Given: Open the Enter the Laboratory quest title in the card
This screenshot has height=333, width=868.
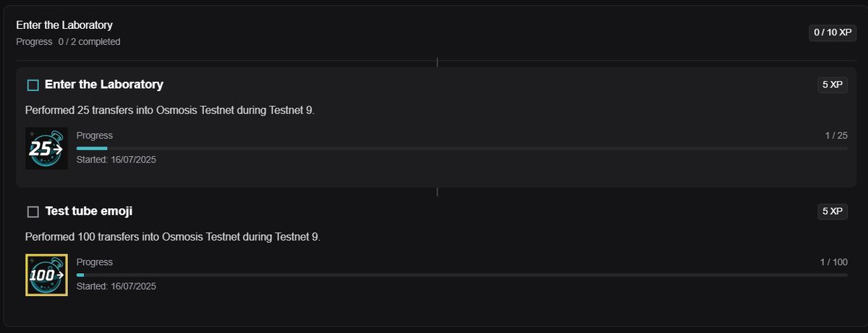Looking at the screenshot, I should pyautogui.click(x=104, y=85).
